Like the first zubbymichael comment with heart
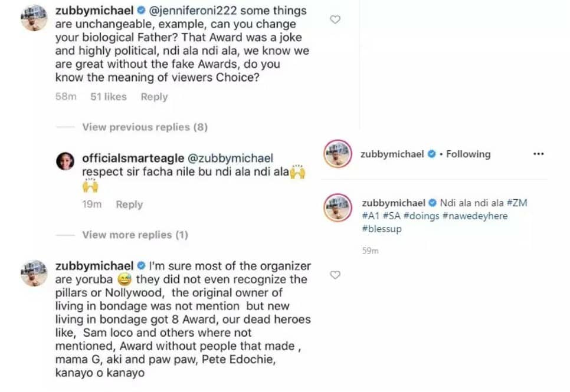The image size is (570, 392). click(x=335, y=19)
